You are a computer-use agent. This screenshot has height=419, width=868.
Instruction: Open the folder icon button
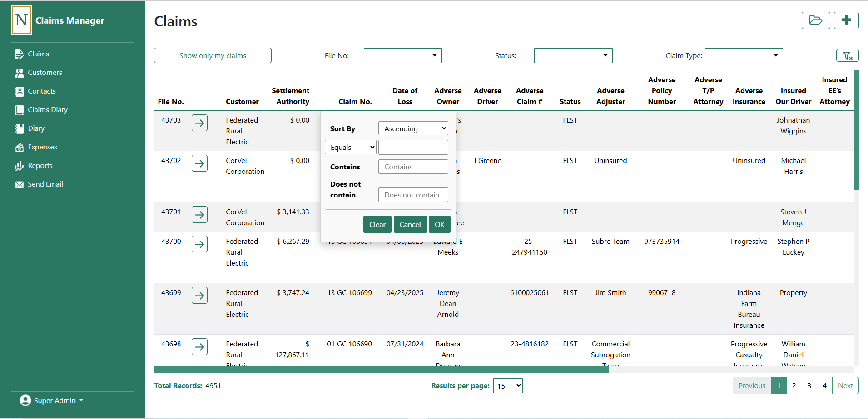(x=815, y=20)
